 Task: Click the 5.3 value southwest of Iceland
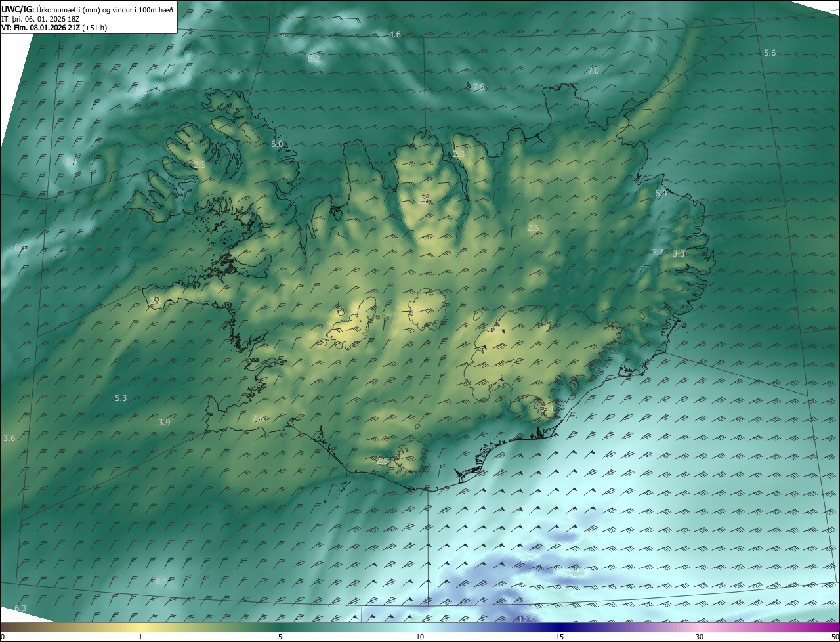coord(121,398)
